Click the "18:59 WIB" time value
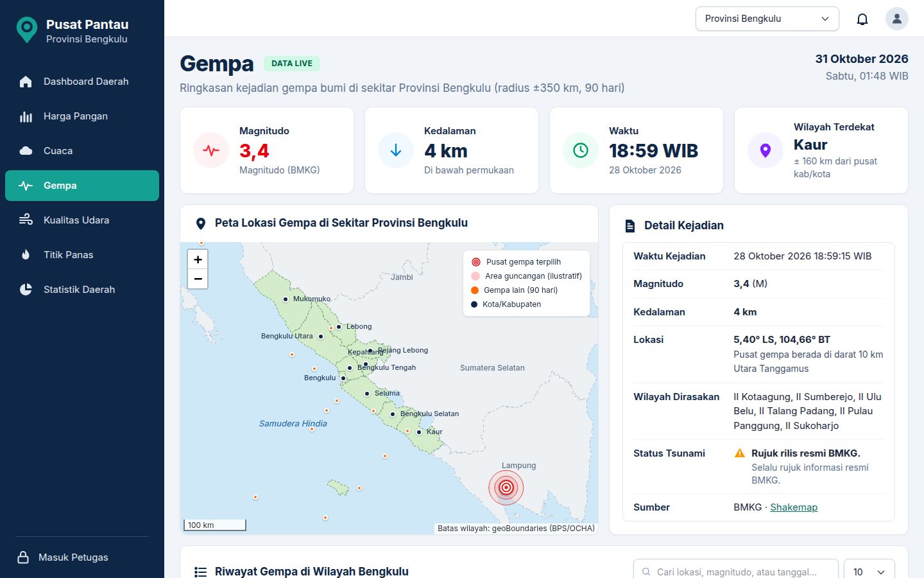Screen dimensions: 924x578 (653, 151)
